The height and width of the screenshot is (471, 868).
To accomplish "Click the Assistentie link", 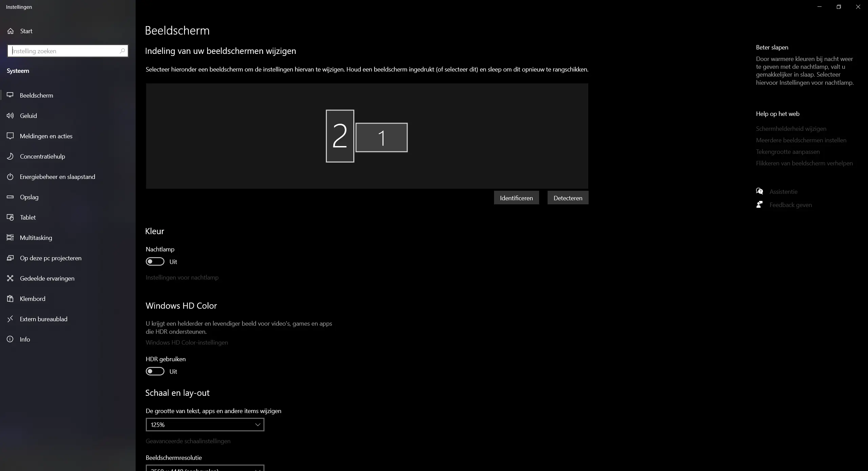I will click(783, 192).
